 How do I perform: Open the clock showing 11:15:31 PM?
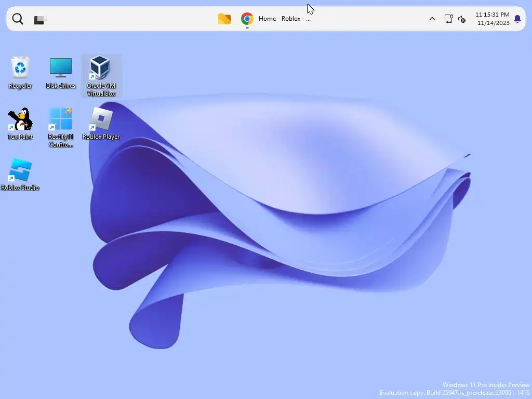(492, 15)
